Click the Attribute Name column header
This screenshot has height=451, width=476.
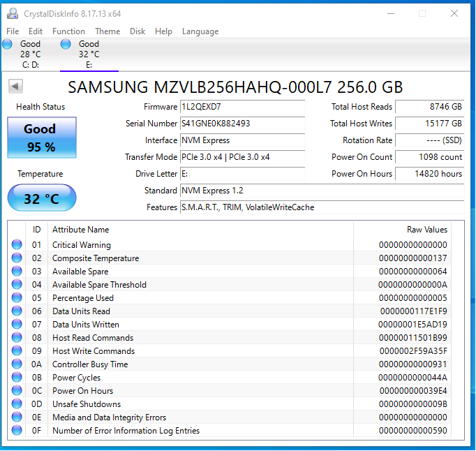[81, 230]
